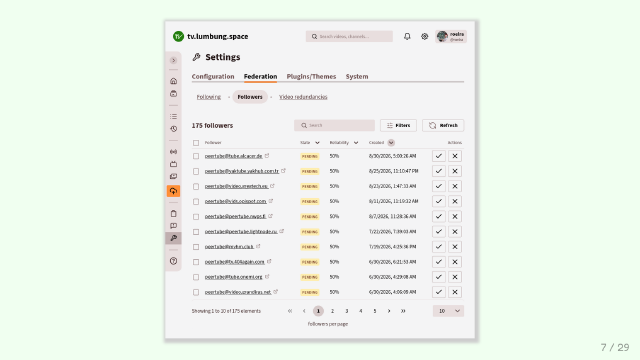
Task: Click the followers search field
Action: 334,125
